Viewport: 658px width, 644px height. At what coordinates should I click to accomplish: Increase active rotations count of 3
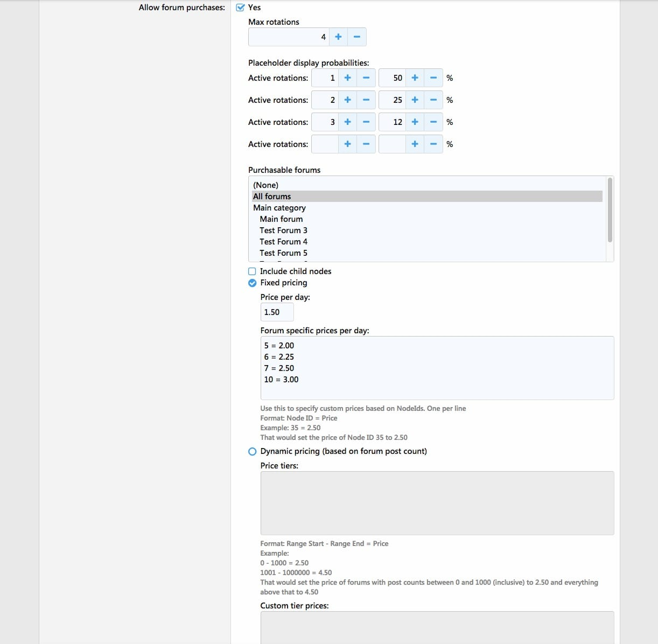347,122
